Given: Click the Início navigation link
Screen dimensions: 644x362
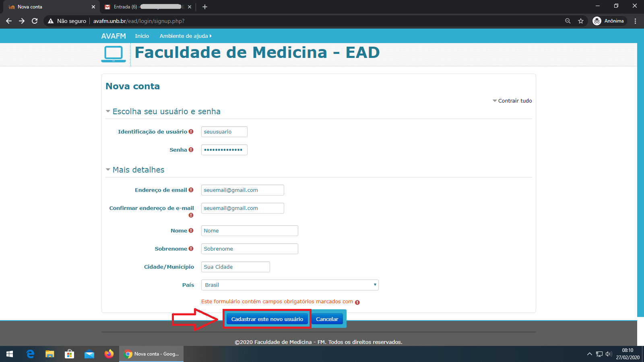Looking at the screenshot, I should [142, 36].
